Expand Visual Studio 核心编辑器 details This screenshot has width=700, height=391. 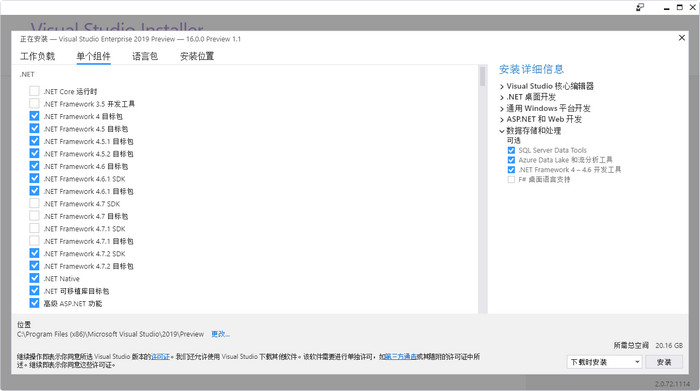click(x=502, y=87)
